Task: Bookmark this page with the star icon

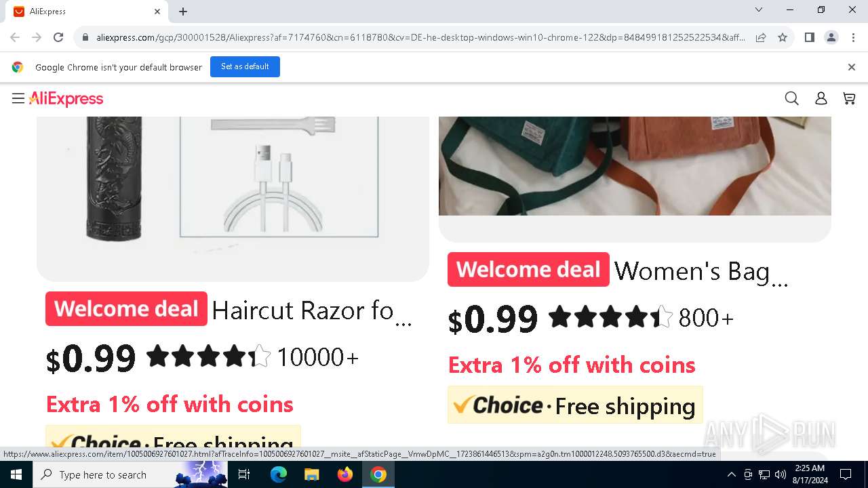Action: [x=783, y=37]
